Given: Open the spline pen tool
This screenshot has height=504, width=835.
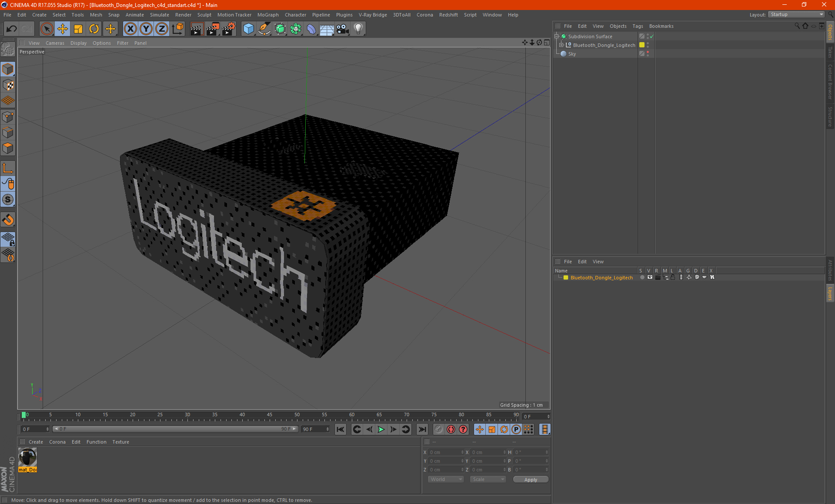Looking at the screenshot, I should tap(264, 29).
